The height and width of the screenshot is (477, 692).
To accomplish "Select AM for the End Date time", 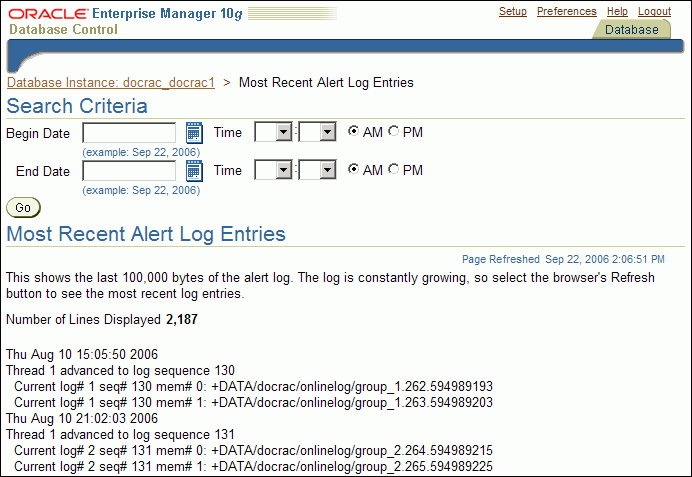I will [354, 170].
